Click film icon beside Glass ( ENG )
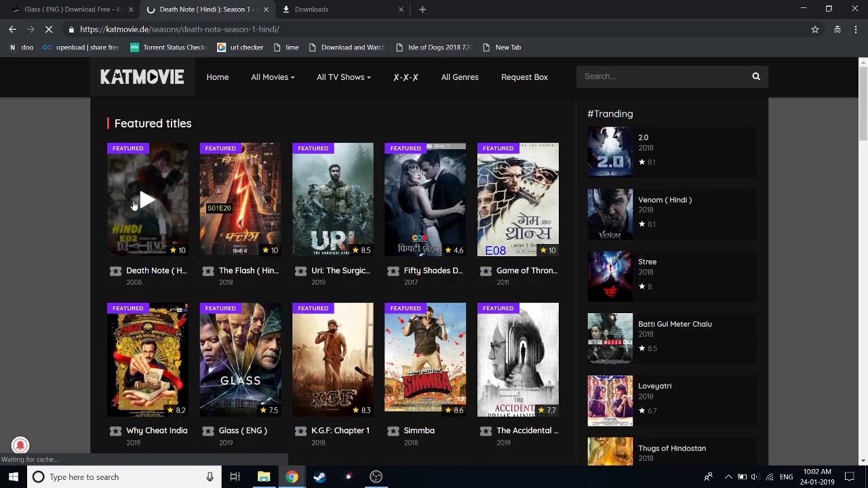The image size is (868, 488). (208, 431)
